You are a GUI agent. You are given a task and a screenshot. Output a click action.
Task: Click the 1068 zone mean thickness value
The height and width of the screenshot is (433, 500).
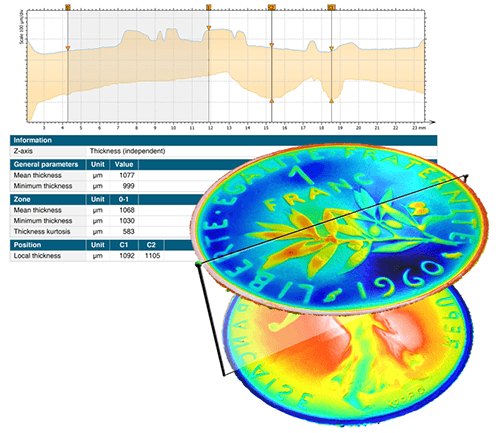pyautogui.click(x=127, y=210)
